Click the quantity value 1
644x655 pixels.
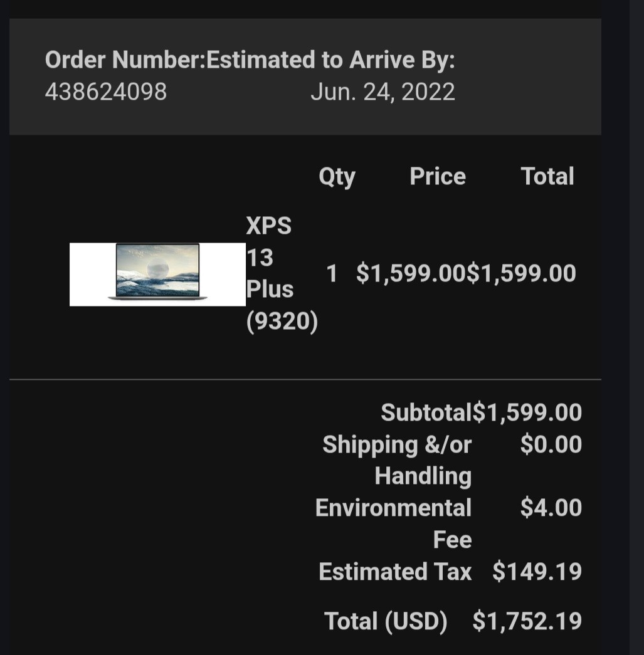tap(332, 274)
